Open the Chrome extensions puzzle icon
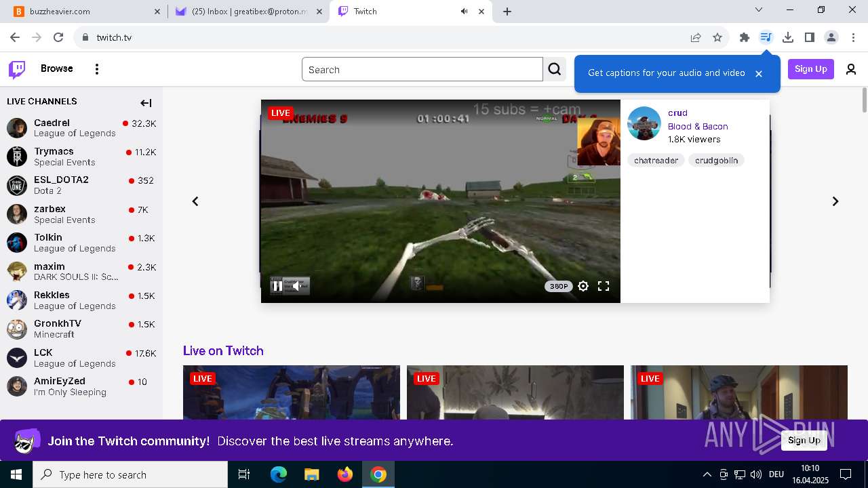 pyautogui.click(x=745, y=37)
